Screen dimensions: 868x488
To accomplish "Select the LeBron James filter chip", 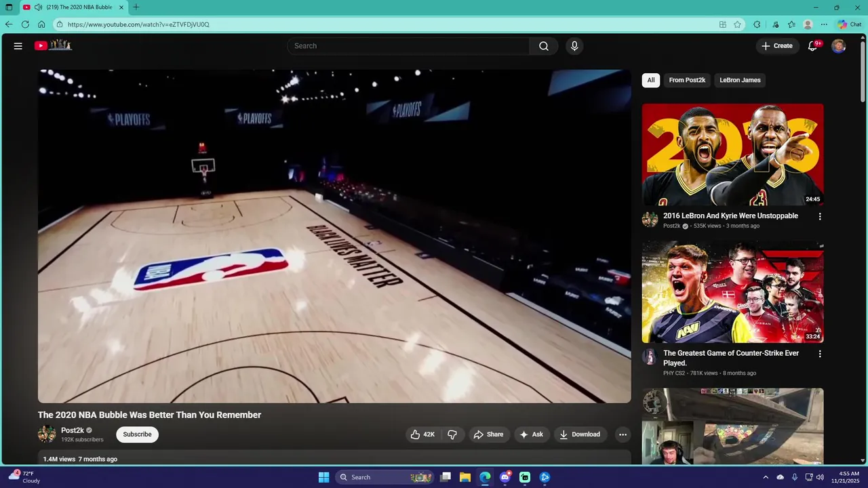I will coord(740,80).
